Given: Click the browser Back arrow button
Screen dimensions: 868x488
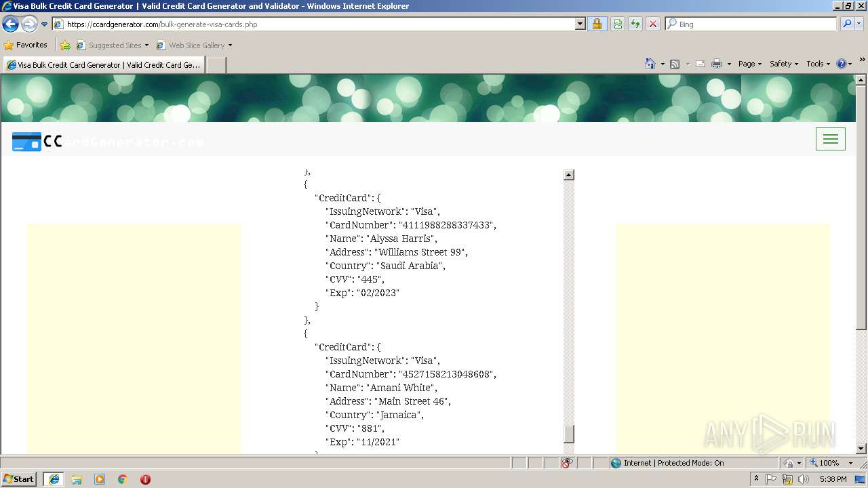Looking at the screenshot, I should [10, 24].
